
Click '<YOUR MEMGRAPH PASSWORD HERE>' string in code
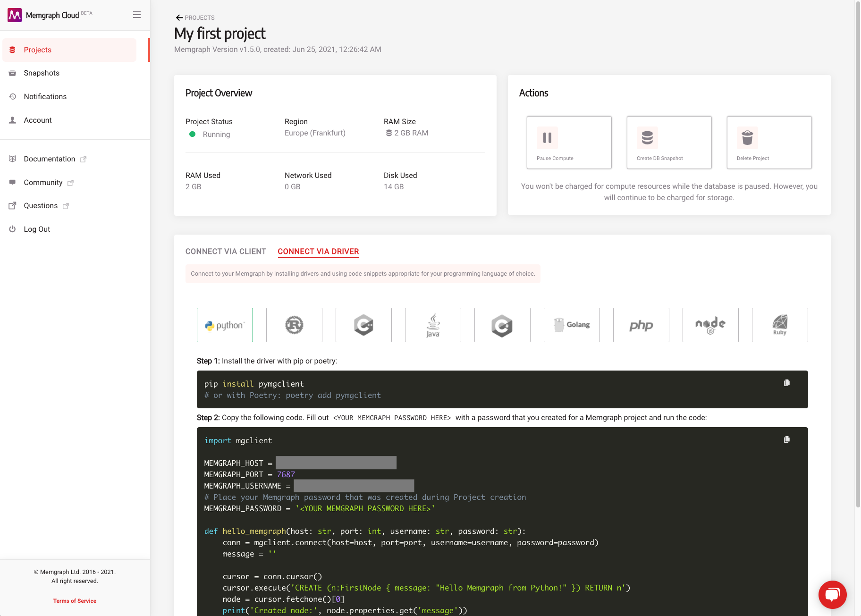click(x=365, y=508)
